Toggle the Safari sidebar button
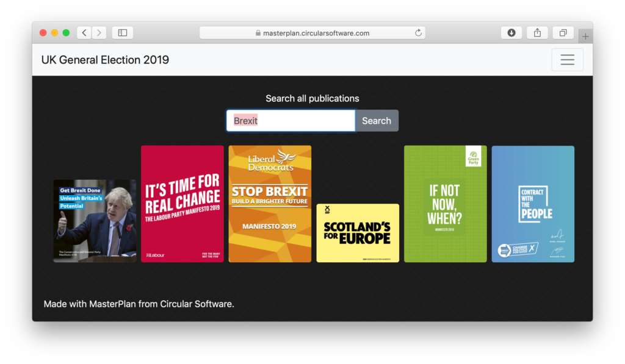625x364 pixels. tap(122, 33)
